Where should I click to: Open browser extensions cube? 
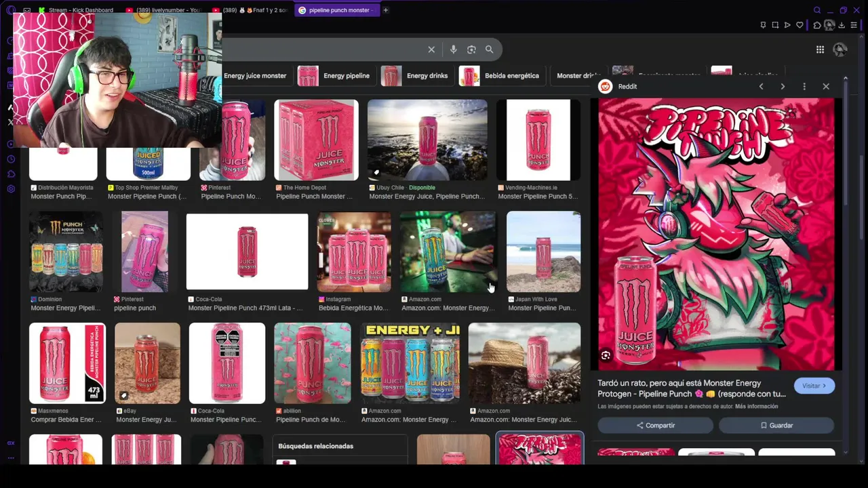pos(817,25)
